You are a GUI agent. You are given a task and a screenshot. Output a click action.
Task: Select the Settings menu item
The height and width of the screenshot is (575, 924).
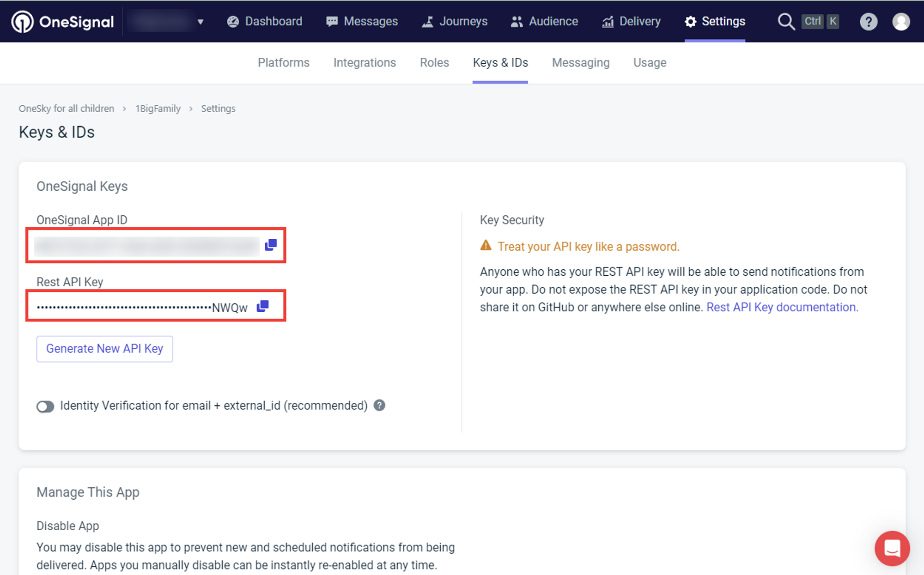pos(715,21)
